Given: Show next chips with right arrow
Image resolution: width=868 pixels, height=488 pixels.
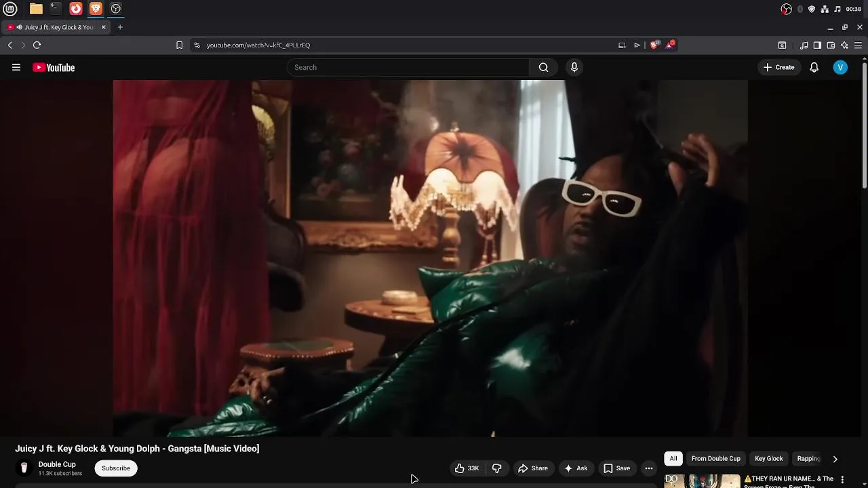Looking at the screenshot, I should (x=835, y=459).
